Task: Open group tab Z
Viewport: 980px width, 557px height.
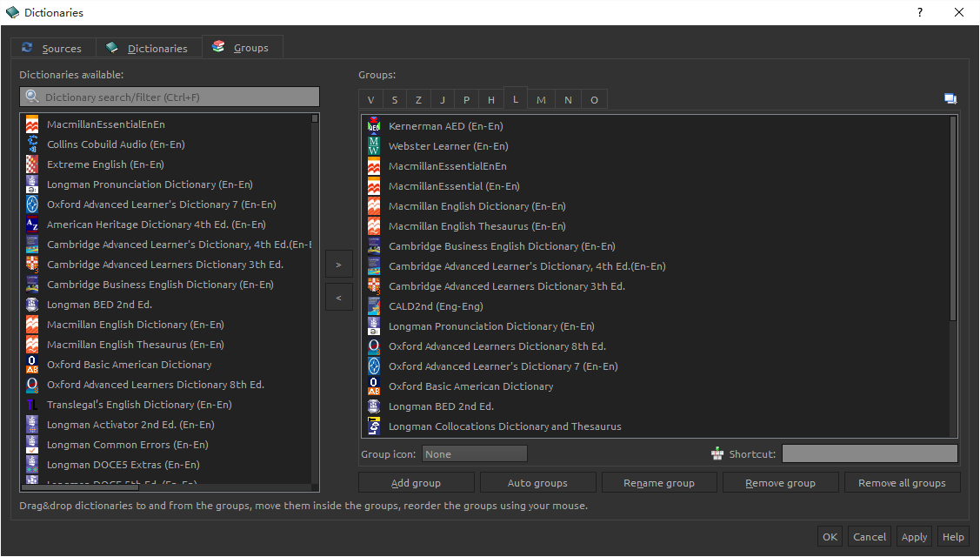Action: (x=418, y=100)
